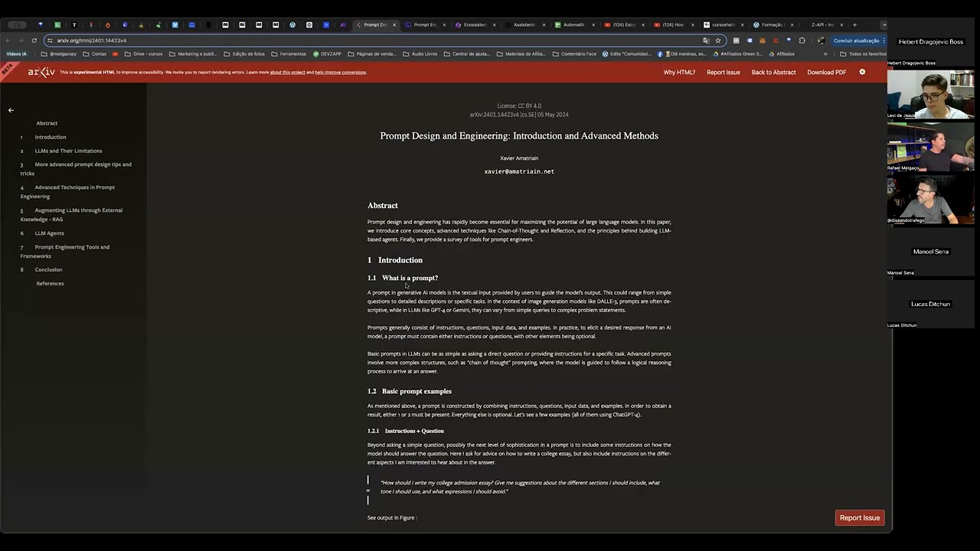Go to Advanced Techniques in Prompt Engineering
980x551 pixels.
coord(67,191)
